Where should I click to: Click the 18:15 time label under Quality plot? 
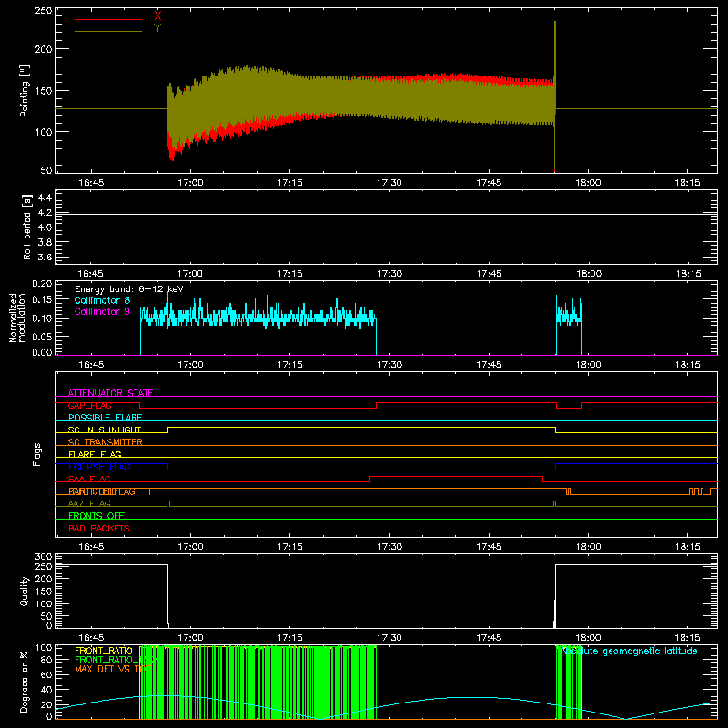(687, 638)
